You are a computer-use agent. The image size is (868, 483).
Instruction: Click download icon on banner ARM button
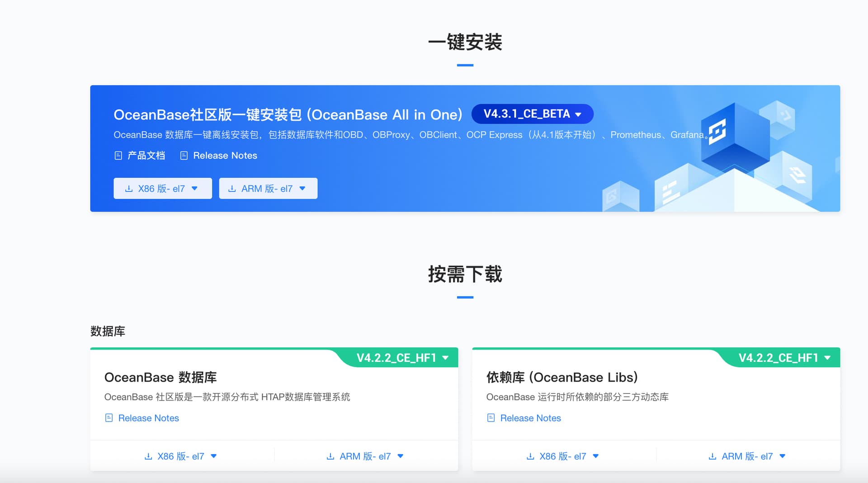(232, 189)
